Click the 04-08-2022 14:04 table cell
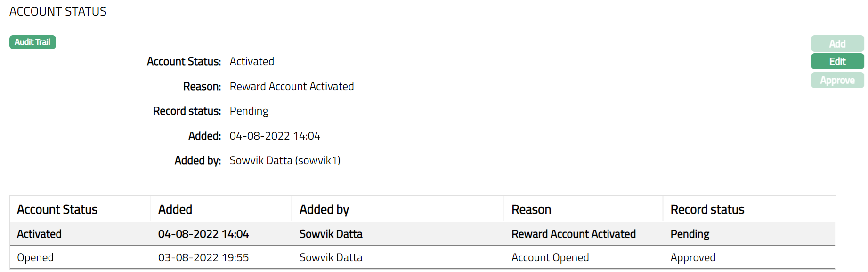Viewport: 868px width, 272px height. tap(203, 234)
